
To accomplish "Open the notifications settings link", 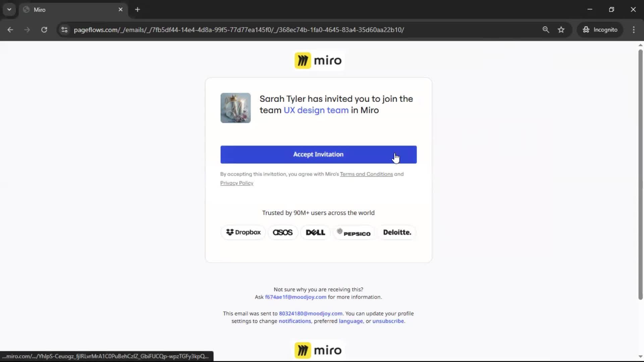I will [295, 321].
